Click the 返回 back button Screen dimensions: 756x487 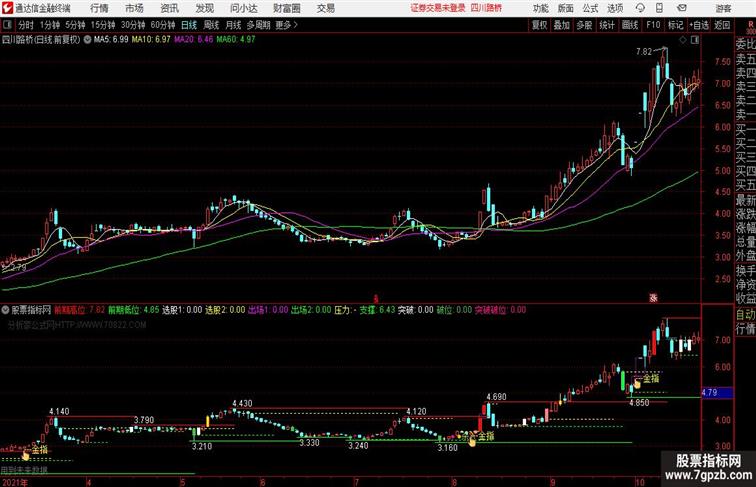[x=721, y=25]
